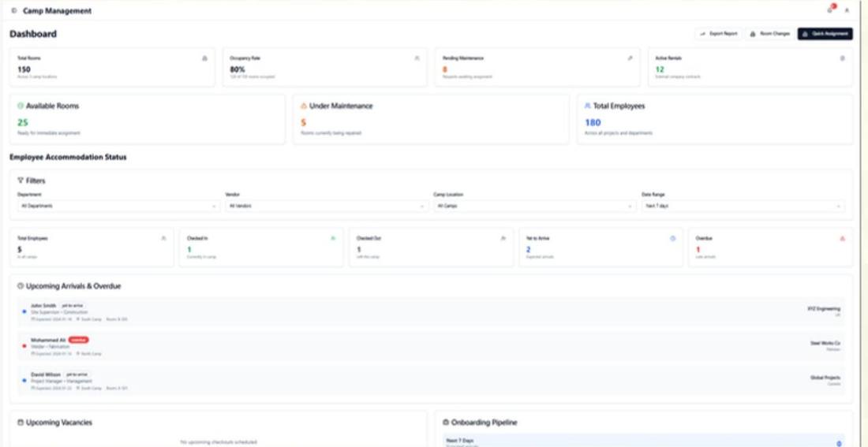Click David Wilson's yet to arrive badge
868x447 pixels.
77,374
